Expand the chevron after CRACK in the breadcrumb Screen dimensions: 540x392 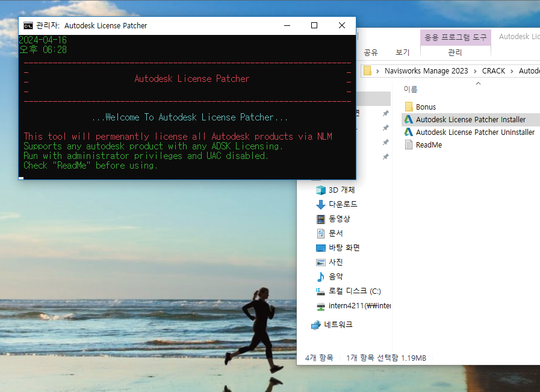[512, 71]
